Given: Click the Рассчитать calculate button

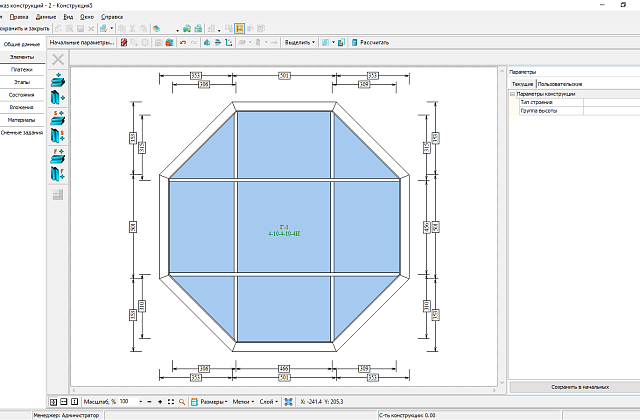Looking at the screenshot, I should [x=371, y=42].
